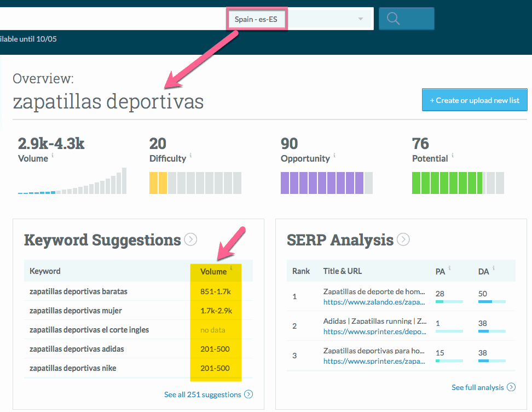This screenshot has width=532, height=412.
Task: Open the See all 251 suggestions link
Action: 203,394
